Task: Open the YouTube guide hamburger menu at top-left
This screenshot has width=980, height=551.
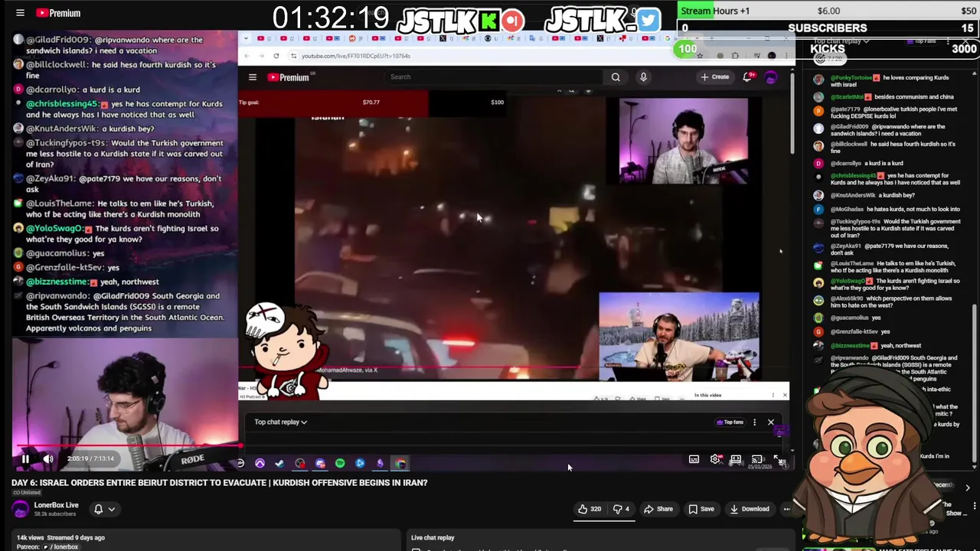Action: 20,13
